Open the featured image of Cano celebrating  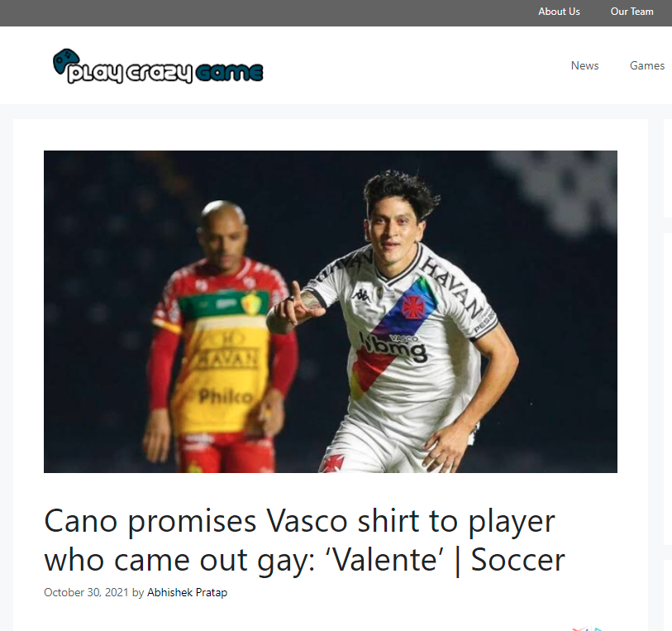pyautogui.click(x=331, y=312)
